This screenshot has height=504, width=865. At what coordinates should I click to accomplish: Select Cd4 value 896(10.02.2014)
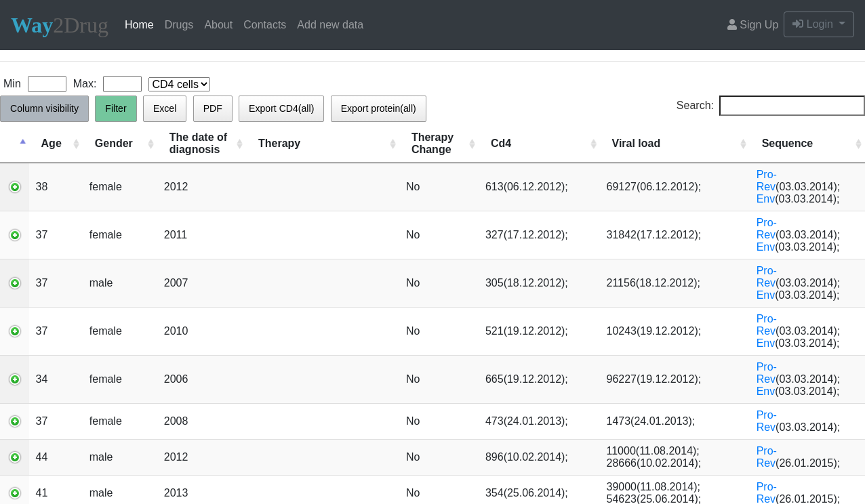pos(527,457)
